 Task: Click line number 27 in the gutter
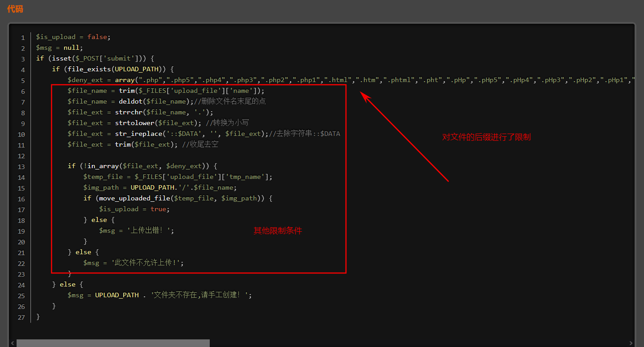coord(22,317)
